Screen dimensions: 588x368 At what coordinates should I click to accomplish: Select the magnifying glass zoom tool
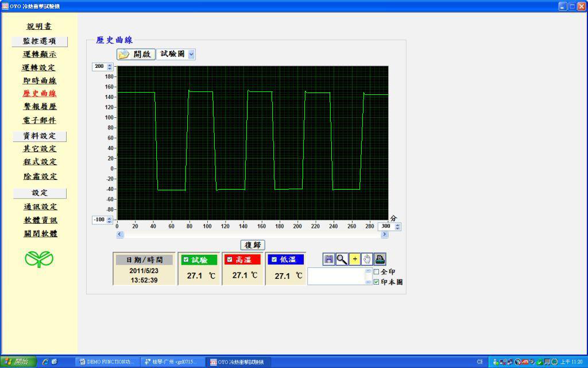point(342,259)
